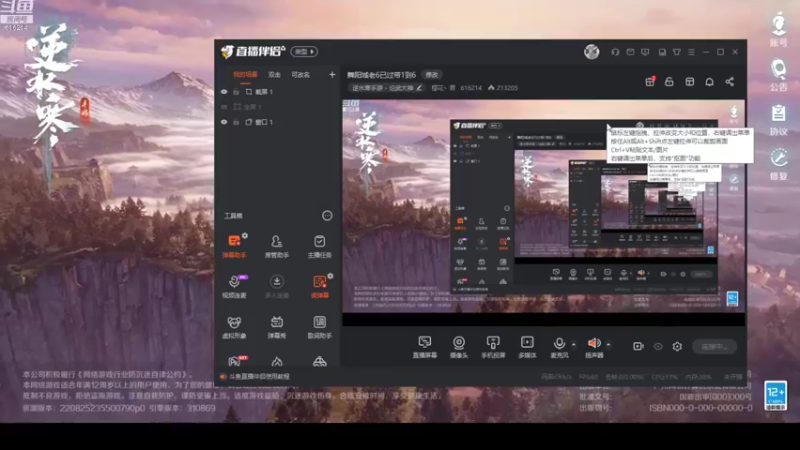Open the 侧弹幕 tool
Image resolution: width=800 pixels, height=450 pixels.
pyautogui.click(x=319, y=286)
